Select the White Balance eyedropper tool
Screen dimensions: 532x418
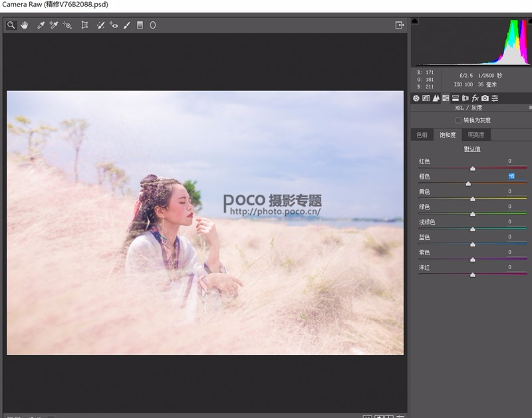point(41,25)
